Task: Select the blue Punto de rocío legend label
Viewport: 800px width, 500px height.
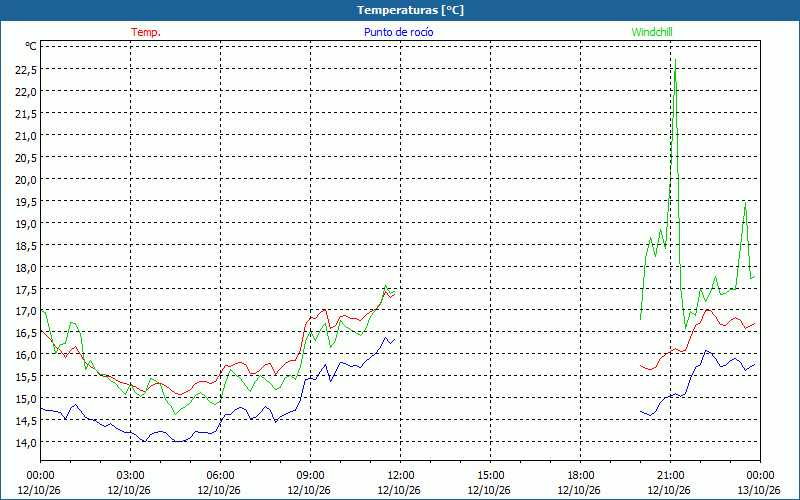Action: pyautogui.click(x=398, y=32)
